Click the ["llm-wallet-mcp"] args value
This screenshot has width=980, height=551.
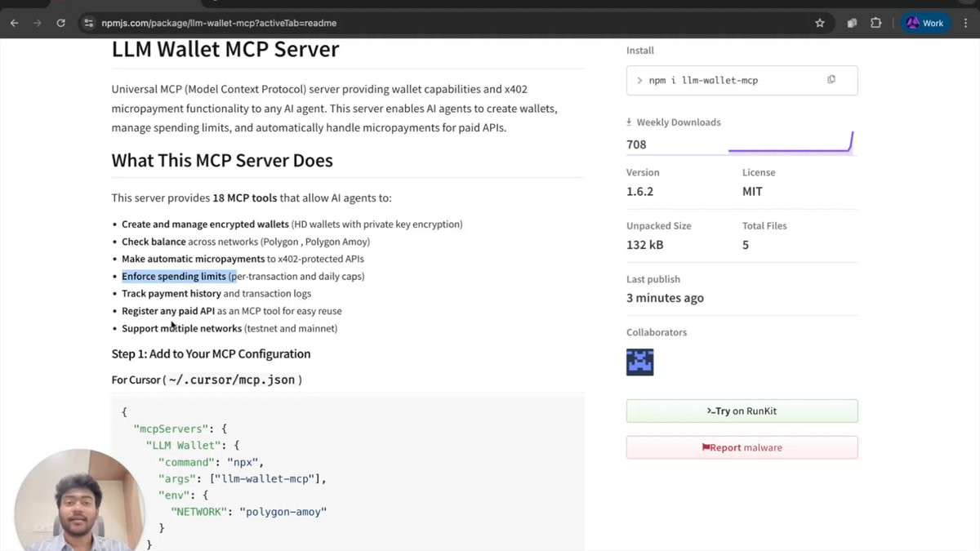tap(265, 478)
